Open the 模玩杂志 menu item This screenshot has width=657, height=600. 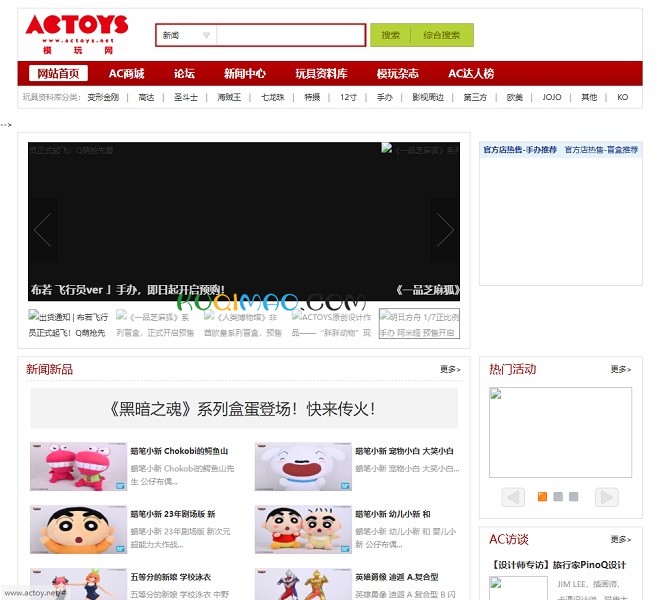(397, 74)
